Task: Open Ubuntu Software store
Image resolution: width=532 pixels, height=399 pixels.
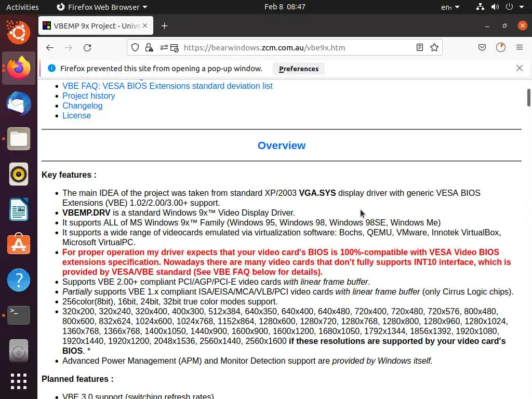Action: tap(19, 245)
